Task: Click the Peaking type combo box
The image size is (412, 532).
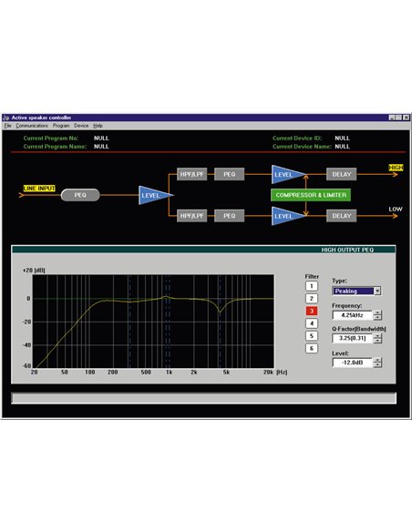Action: point(356,292)
